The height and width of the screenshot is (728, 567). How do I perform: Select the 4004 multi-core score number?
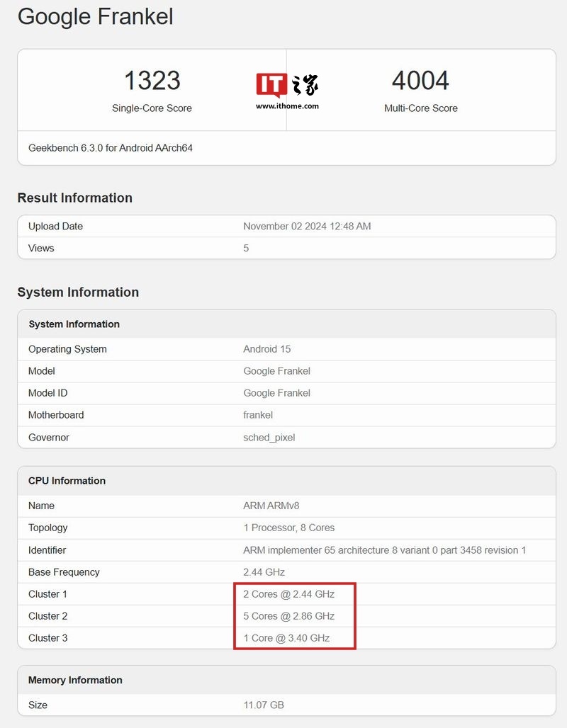coord(420,81)
